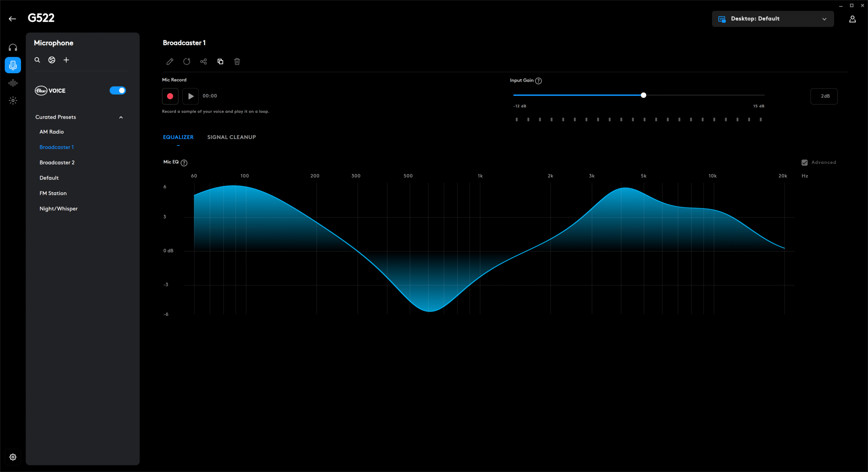Click the pencil edit preset icon

pos(170,61)
